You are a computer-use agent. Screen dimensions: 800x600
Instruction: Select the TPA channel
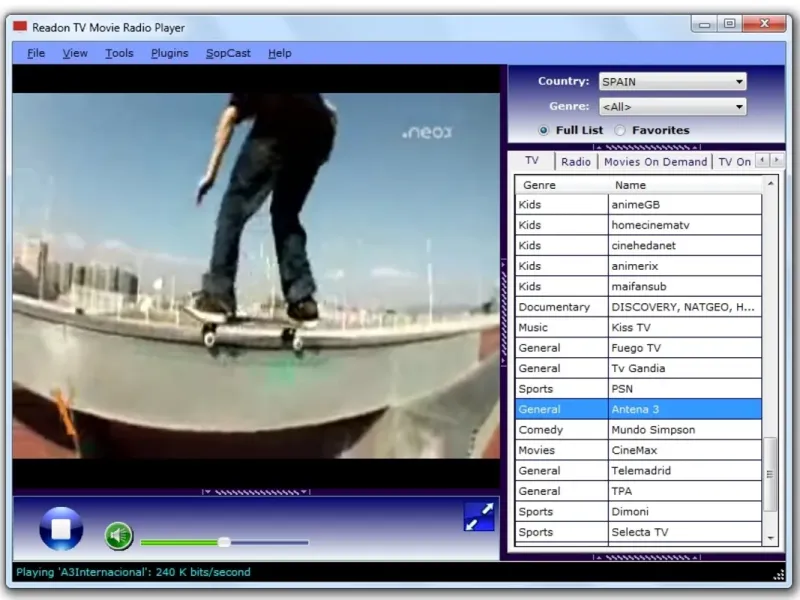coord(638,491)
